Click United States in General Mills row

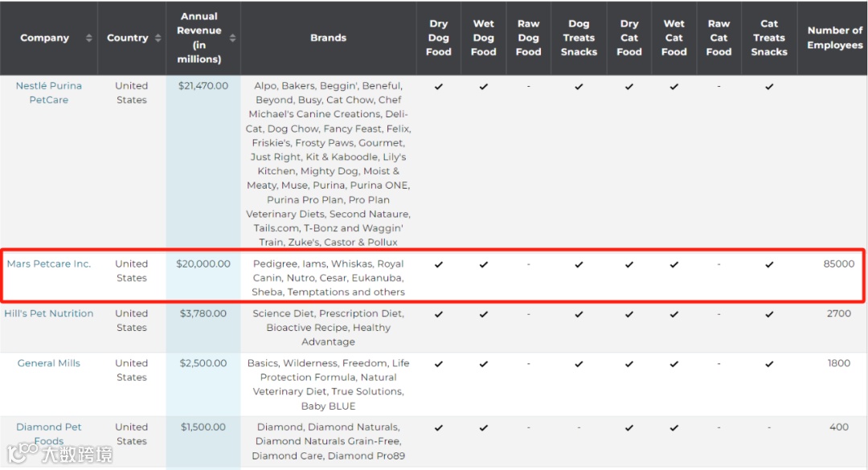tap(132, 370)
